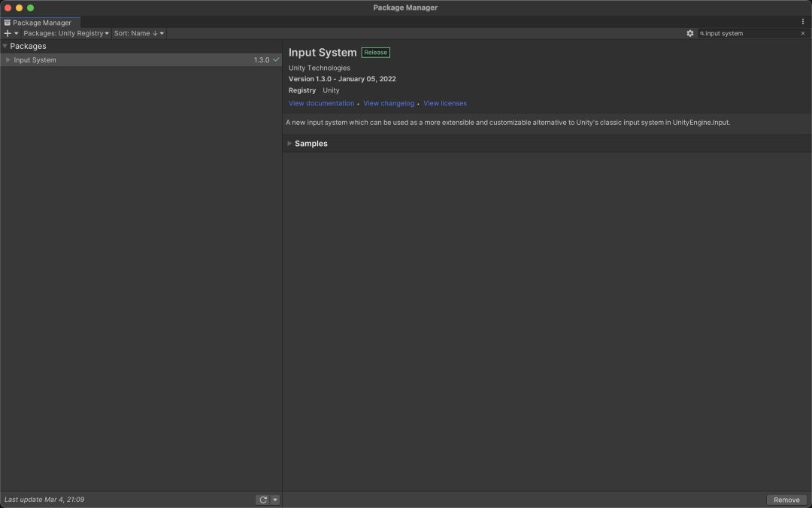Open the View changelog link
Screen dimensions: 812x508
click(389, 103)
